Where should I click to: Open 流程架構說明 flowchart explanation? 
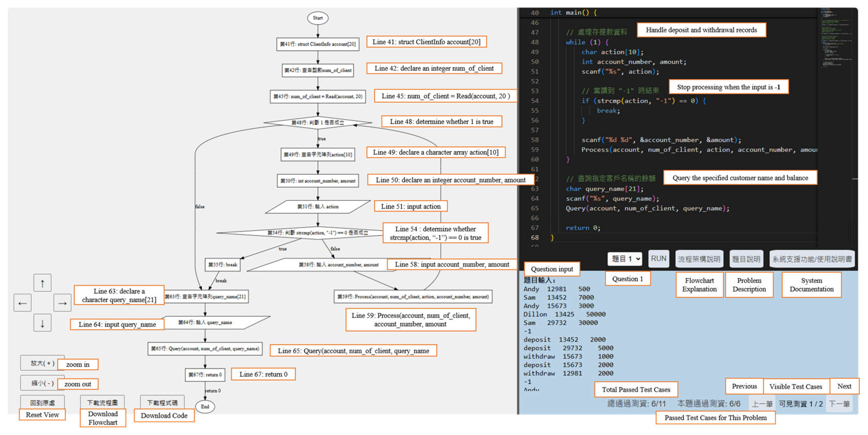pyautogui.click(x=699, y=259)
